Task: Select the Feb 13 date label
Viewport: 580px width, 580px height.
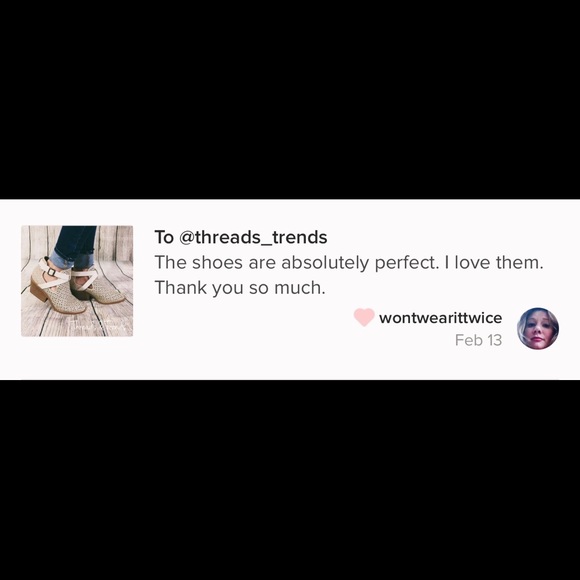Action: 478,340
